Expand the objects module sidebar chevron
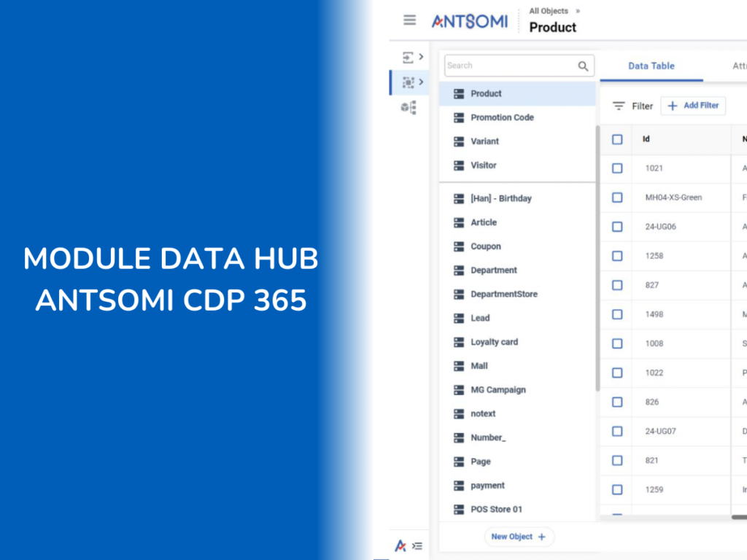Viewport: 747px width, 560px height. 421,82
